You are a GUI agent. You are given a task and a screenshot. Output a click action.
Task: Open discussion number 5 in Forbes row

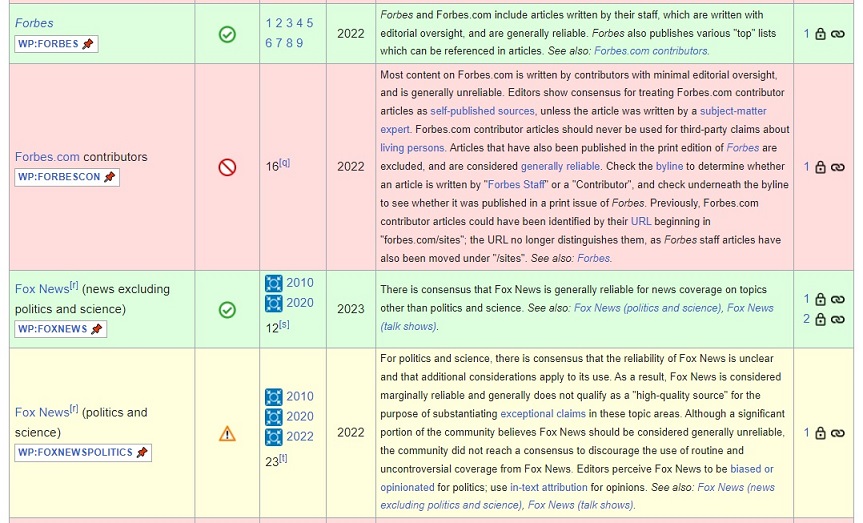coord(309,23)
